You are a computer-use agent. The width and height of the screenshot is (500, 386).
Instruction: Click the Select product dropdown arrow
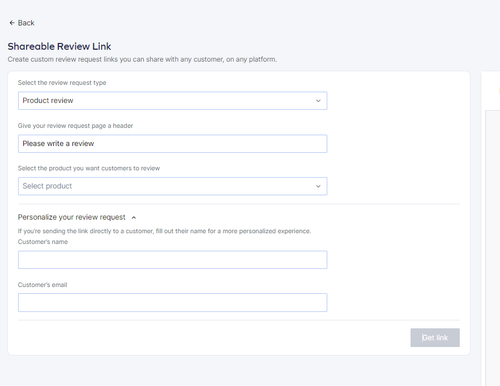(x=318, y=186)
